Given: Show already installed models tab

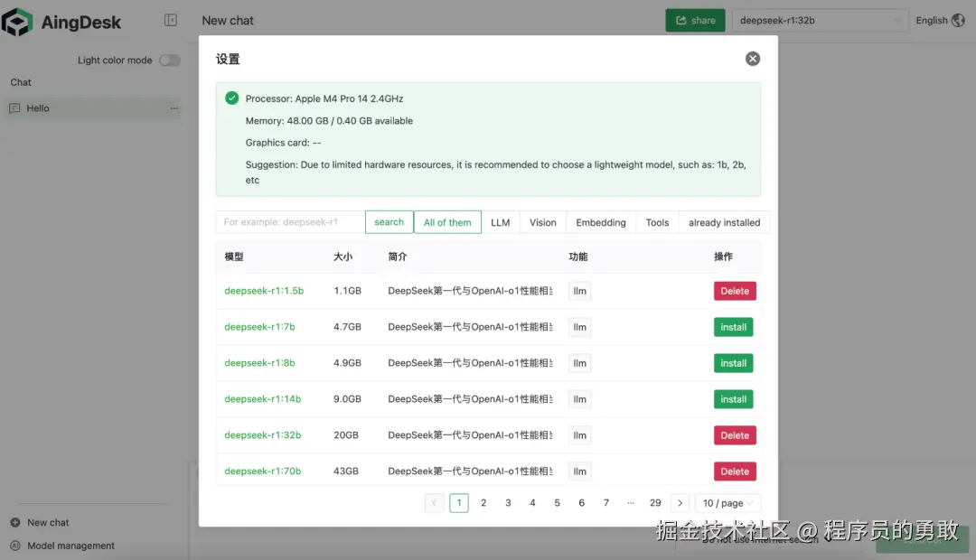Looking at the screenshot, I should click(x=725, y=222).
